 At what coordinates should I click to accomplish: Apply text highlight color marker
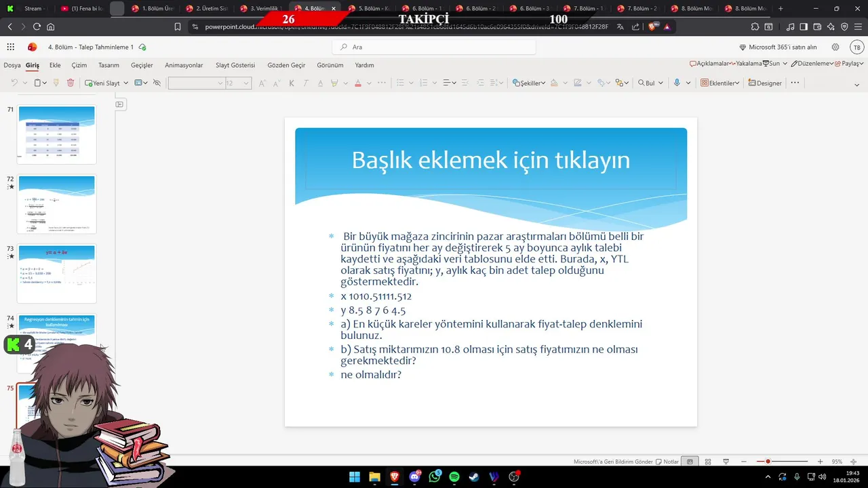334,83
